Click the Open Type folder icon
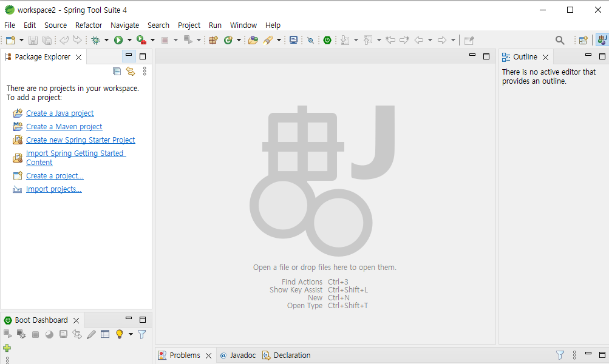609x364 pixels. click(x=253, y=40)
